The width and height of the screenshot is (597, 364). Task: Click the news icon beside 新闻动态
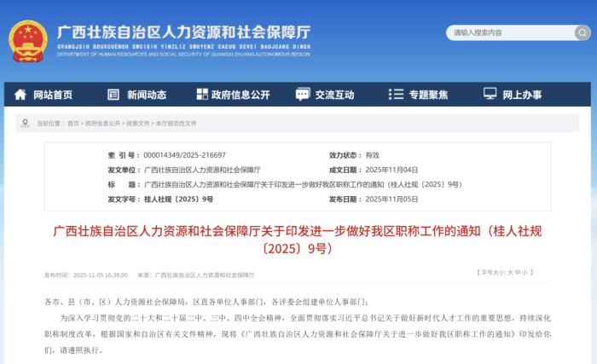tap(113, 95)
